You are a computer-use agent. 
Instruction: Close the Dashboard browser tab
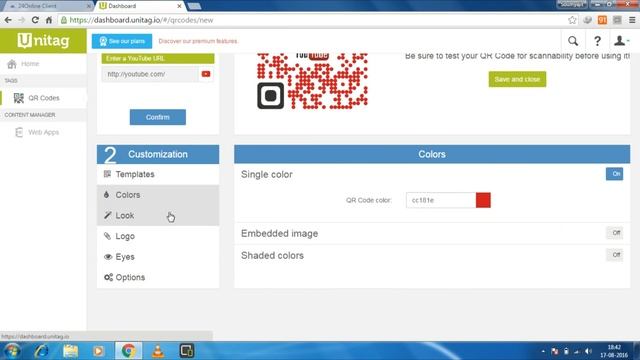coord(179,6)
